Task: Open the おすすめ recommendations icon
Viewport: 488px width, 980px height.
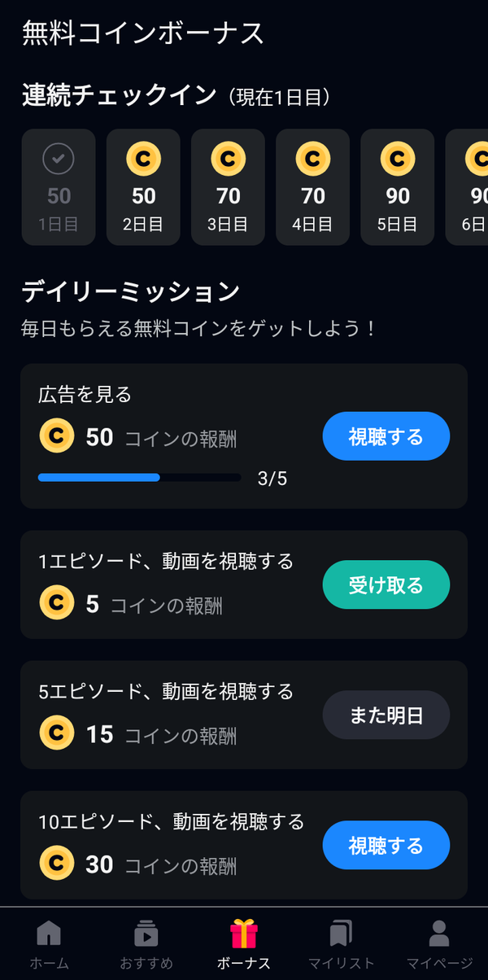Action: tap(146, 933)
